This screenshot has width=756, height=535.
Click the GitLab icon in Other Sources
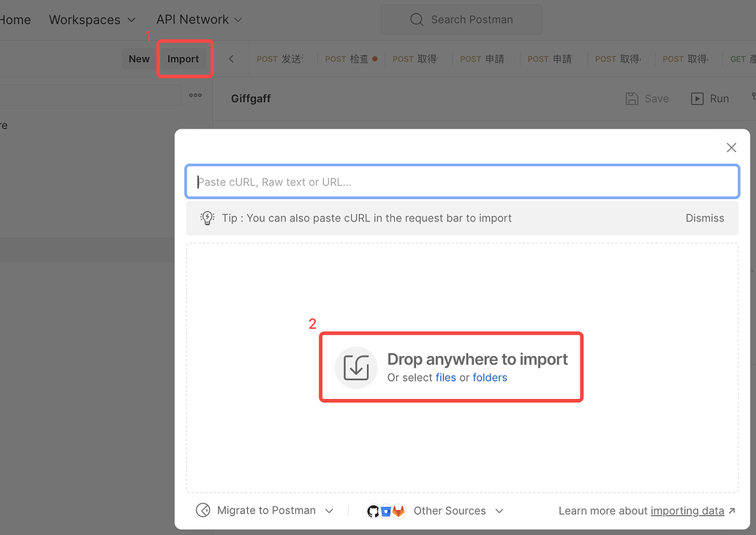(398, 511)
